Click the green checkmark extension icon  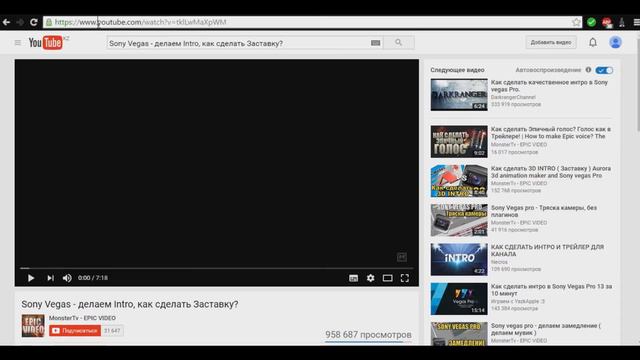[591, 22]
